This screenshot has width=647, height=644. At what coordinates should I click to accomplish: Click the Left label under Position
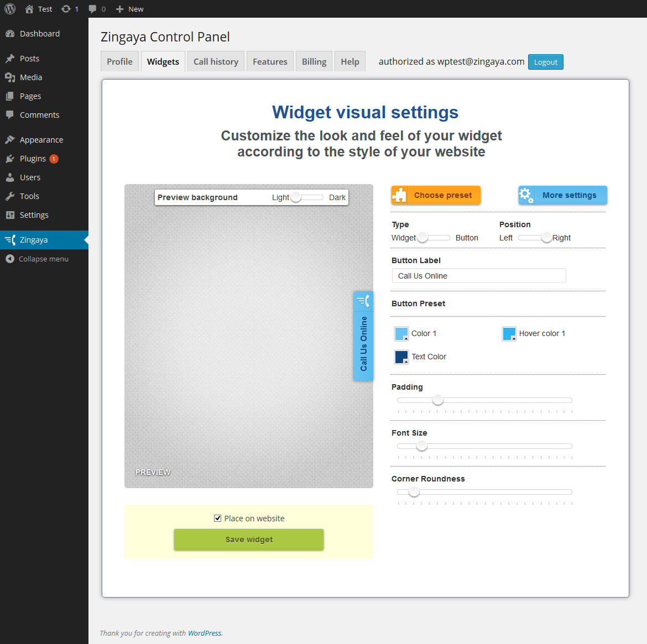(x=506, y=238)
